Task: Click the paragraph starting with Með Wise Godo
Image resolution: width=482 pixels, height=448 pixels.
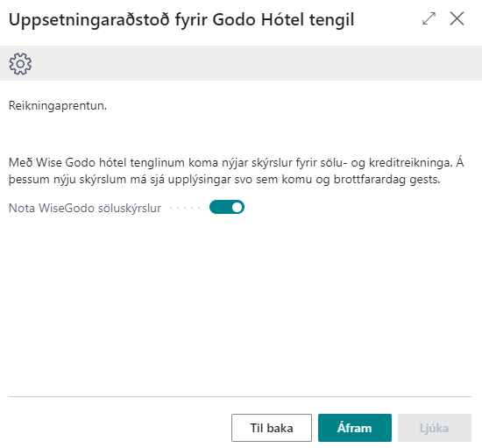Action: pyautogui.click(x=236, y=171)
